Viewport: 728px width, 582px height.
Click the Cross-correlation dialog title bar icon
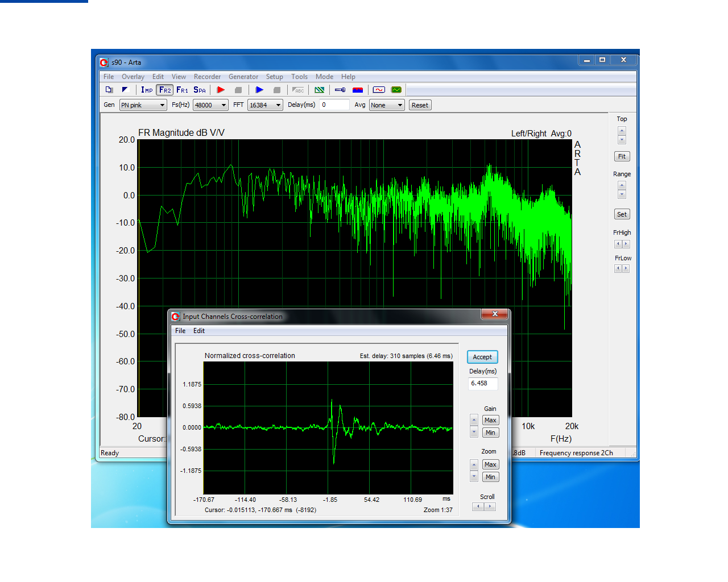176,317
